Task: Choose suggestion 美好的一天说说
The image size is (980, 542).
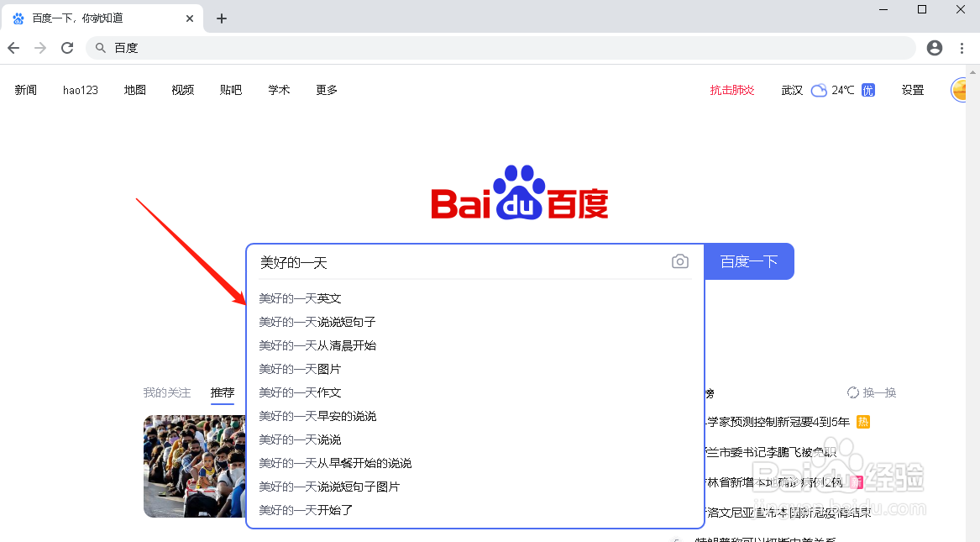Action: [300, 440]
